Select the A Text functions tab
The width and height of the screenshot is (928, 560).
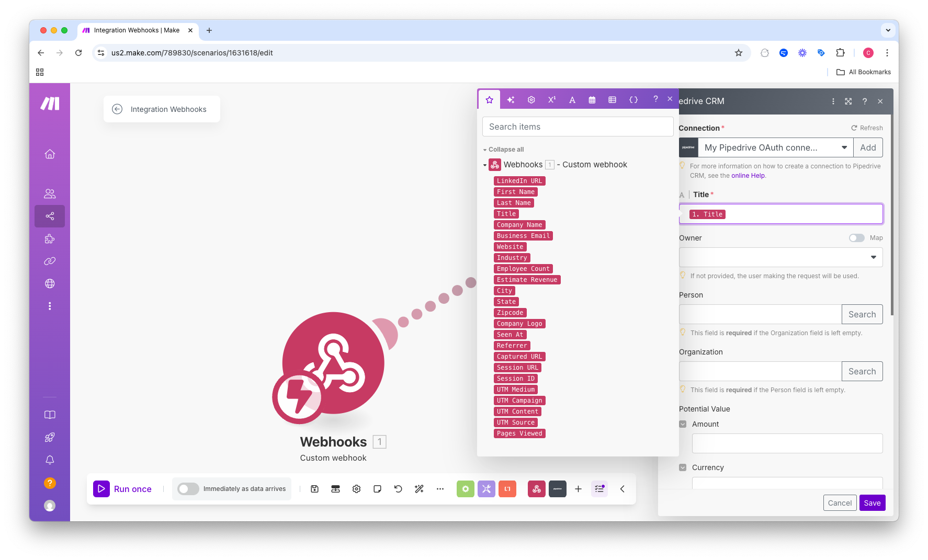(x=572, y=99)
